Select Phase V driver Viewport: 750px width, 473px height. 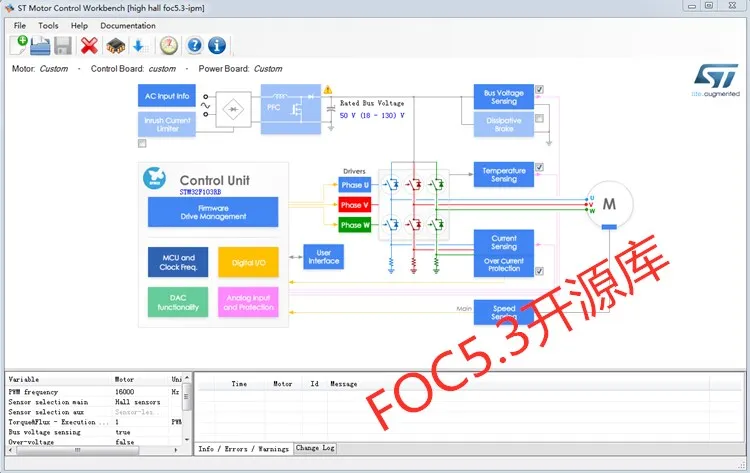[x=355, y=205]
